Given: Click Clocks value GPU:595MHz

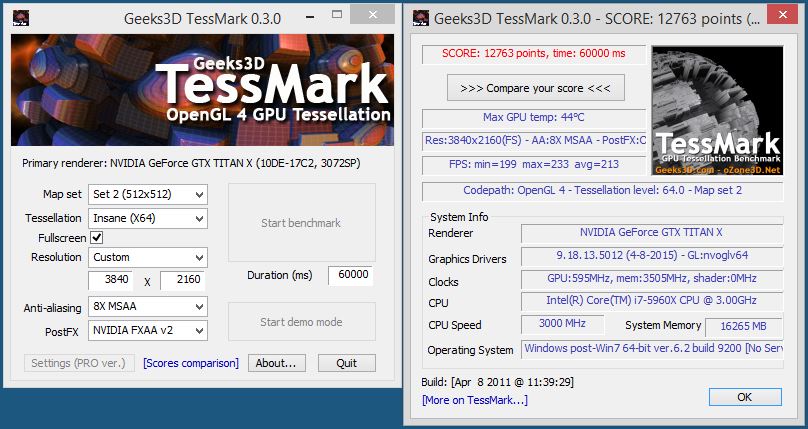Looking at the screenshot, I should 652,279.
